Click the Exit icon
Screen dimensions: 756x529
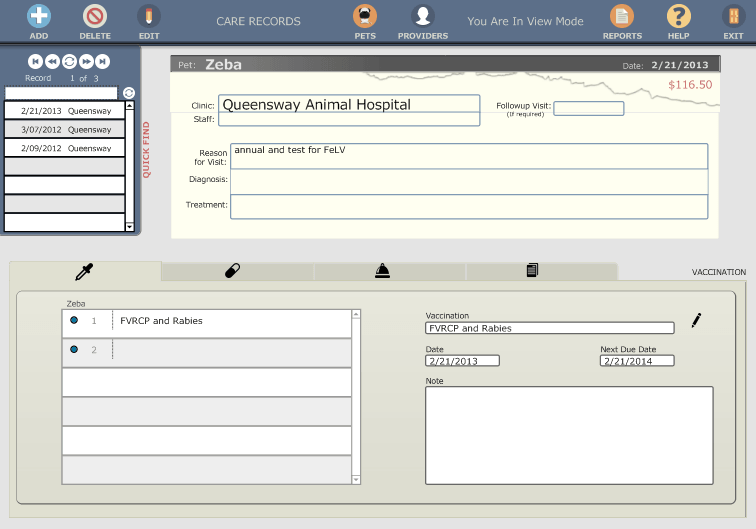point(733,16)
